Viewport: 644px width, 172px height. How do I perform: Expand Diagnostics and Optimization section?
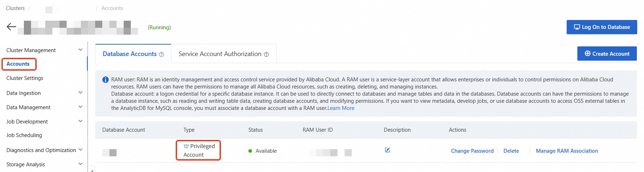81,150
